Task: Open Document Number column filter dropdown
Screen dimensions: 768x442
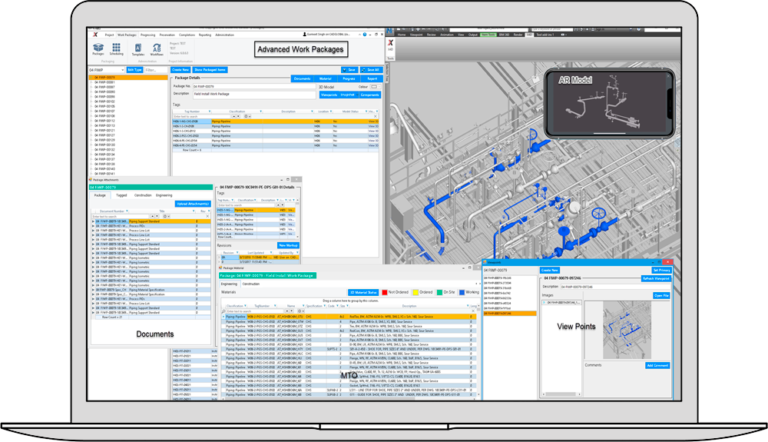Action: 127,211
